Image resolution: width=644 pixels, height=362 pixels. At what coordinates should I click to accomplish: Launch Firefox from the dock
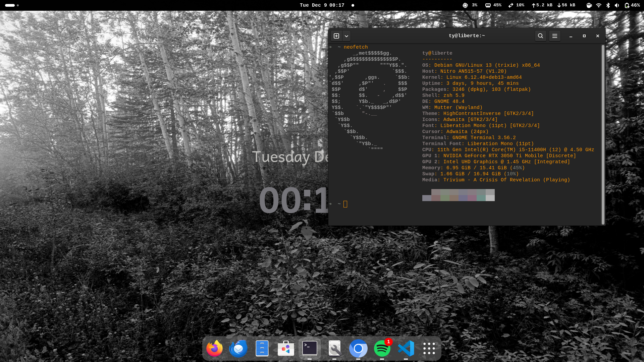(x=215, y=349)
